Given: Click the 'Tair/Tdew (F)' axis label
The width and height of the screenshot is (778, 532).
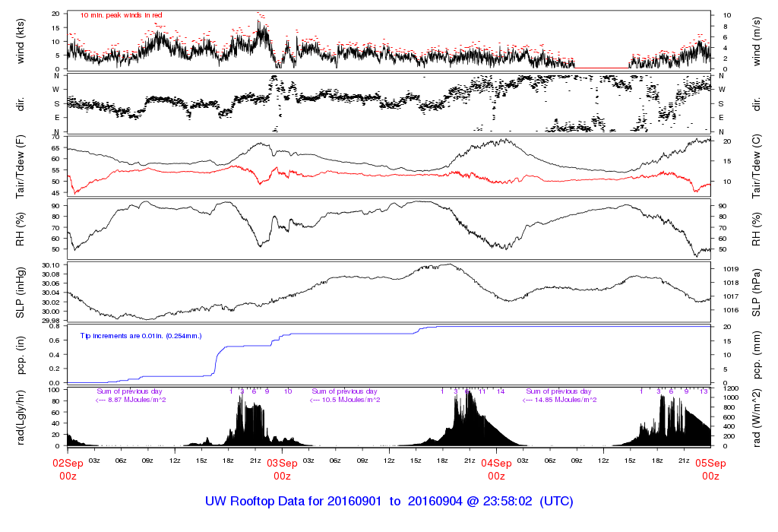Looking at the screenshot, I should point(21,166).
